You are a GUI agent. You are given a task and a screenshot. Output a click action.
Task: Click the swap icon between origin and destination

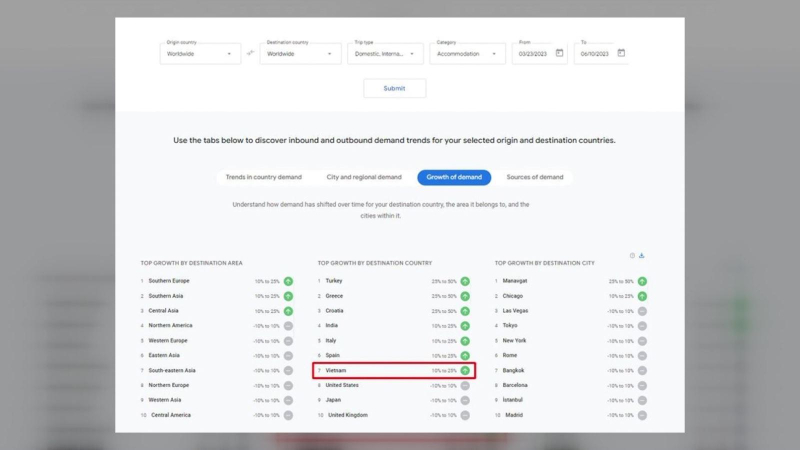[x=250, y=53]
